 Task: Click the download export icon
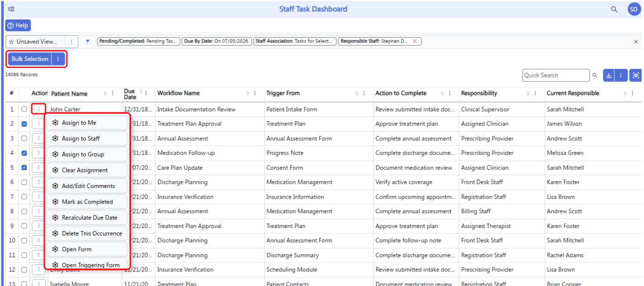(609, 76)
